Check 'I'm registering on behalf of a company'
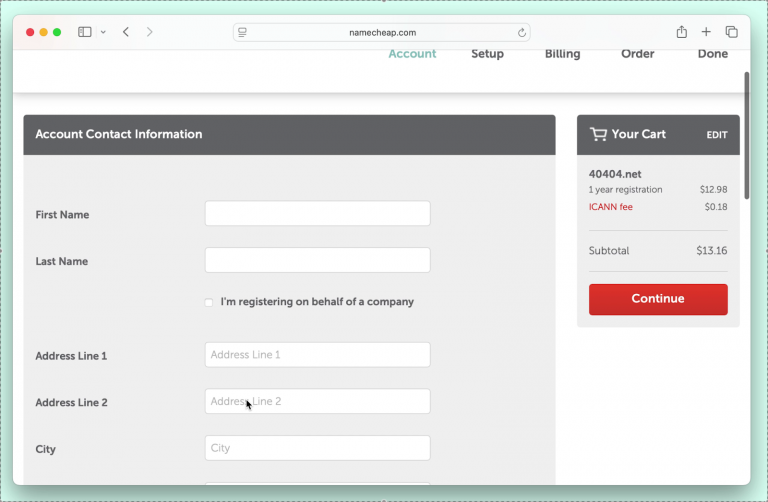The height and width of the screenshot is (502, 768). [209, 302]
